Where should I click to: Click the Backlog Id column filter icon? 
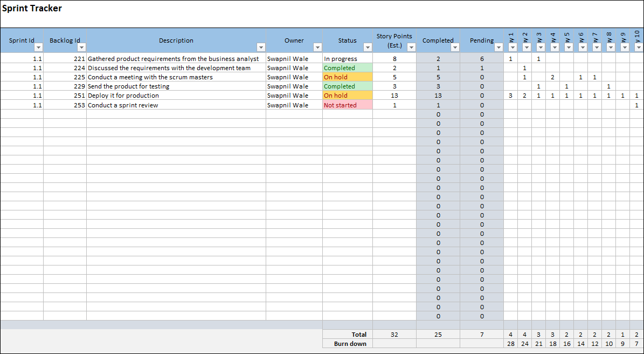[82, 47]
